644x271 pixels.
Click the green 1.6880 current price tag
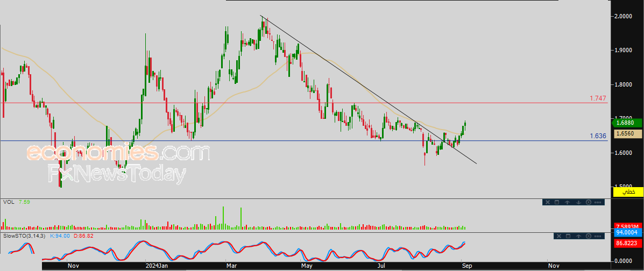pyautogui.click(x=627, y=123)
